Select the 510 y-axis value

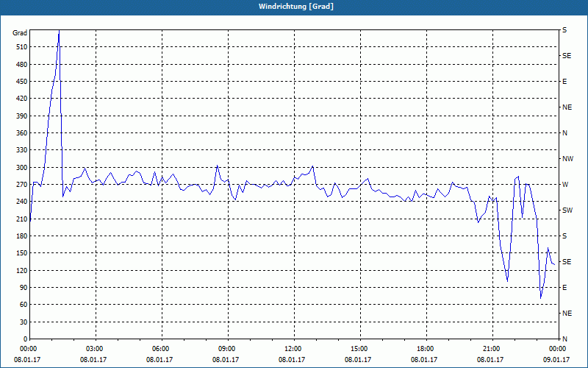coord(22,47)
